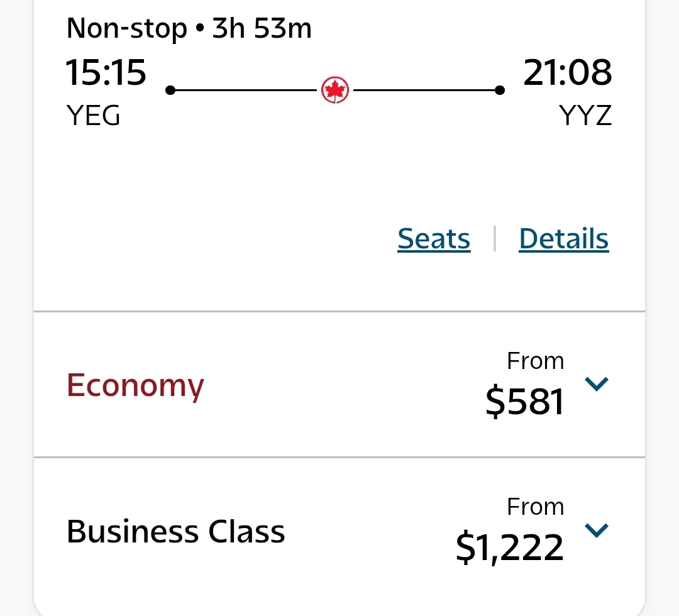This screenshot has height=616, width=679.
Task: Tap the $581 Economy price
Action: point(524,401)
